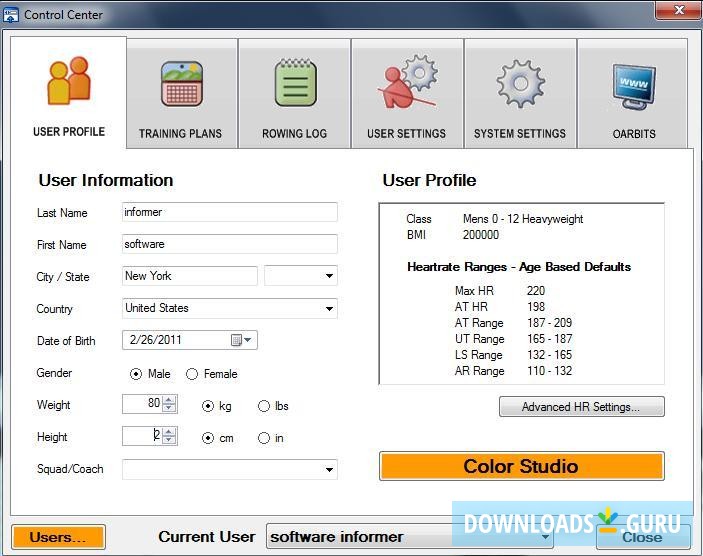Open System Settings gear icon

[x=520, y=83]
